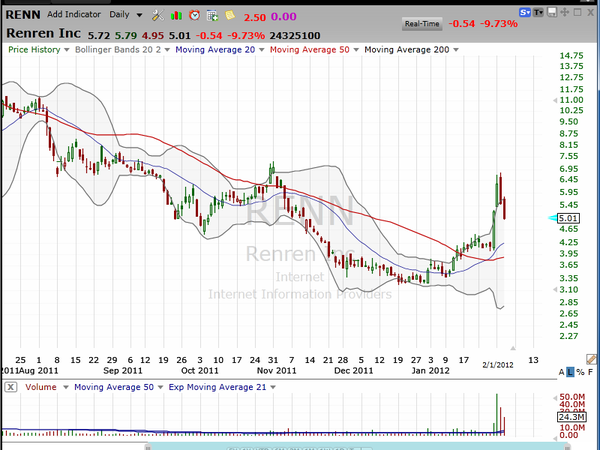The width and height of the screenshot is (600, 450).
Task: Click the arrow beside the 11.00 price level
Action: [x=555, y=100]
